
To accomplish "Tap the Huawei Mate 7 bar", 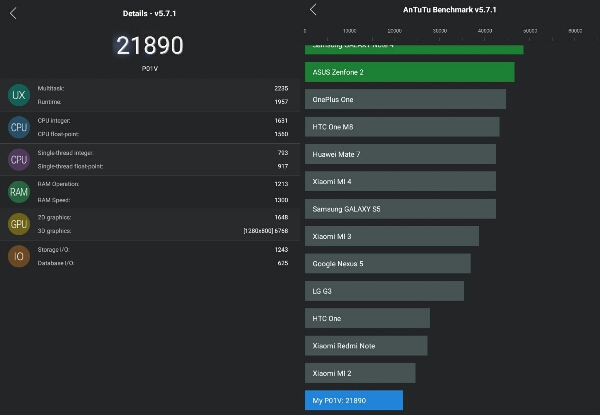I will (401, 154).
